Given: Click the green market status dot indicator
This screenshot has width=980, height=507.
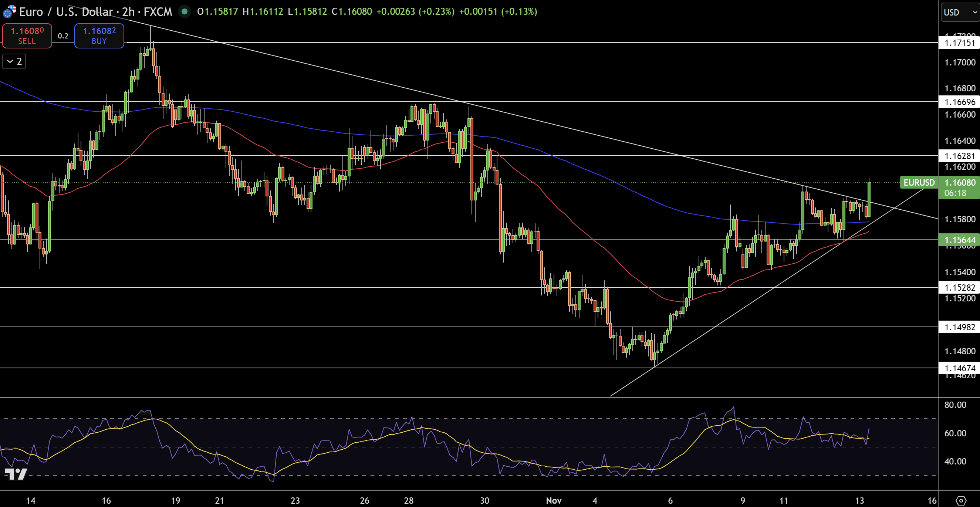Looking at the screenshot, I should pyautogui.click(x=185, y=12).
